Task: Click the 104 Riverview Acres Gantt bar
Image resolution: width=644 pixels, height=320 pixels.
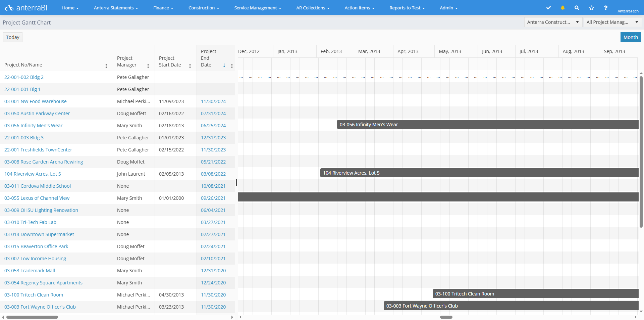Action: tap(479, 173)
